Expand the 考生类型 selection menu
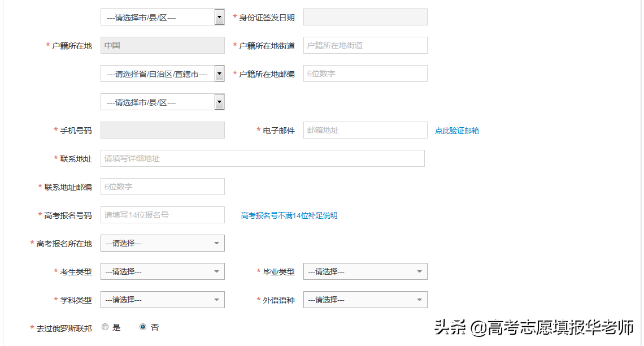 pyautogui.click(x=162, y=271)
